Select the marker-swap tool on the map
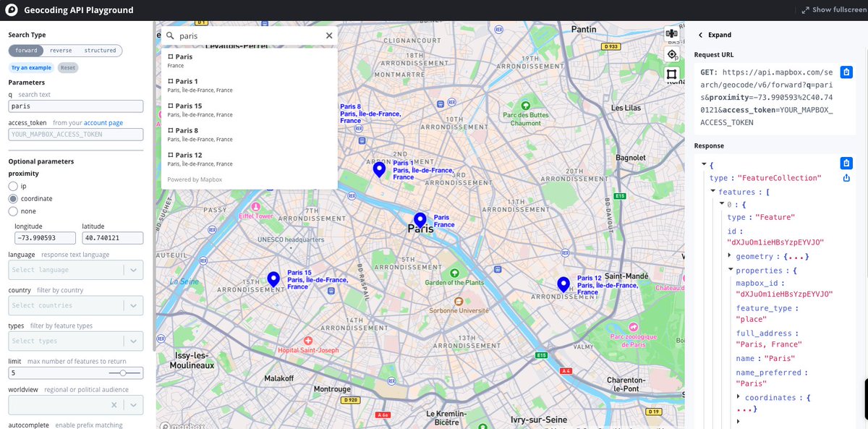868x429 pixels. (671, 32)
